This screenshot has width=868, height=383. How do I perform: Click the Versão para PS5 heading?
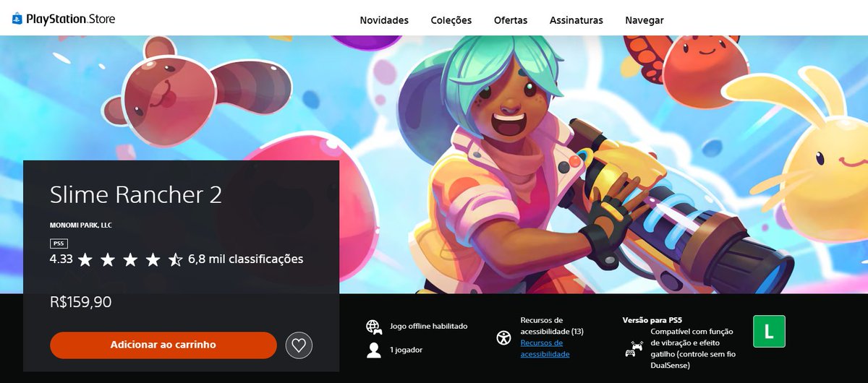(x=652, y=320)
